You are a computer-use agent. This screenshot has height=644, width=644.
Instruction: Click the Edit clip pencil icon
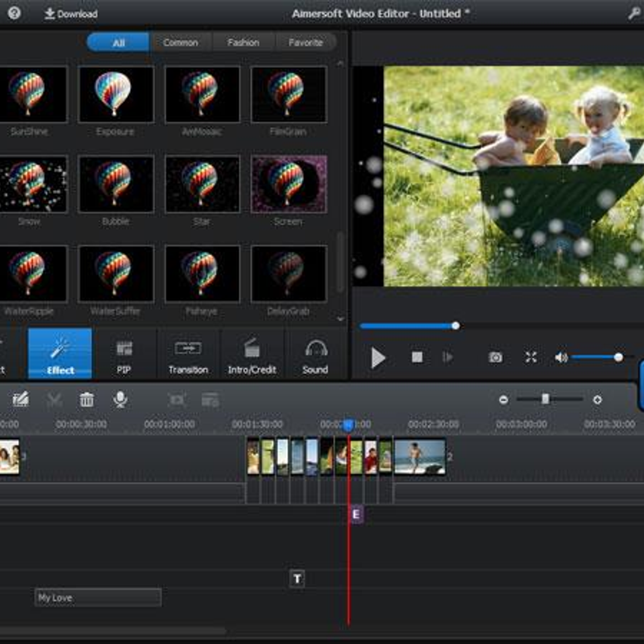pos(20,400)
